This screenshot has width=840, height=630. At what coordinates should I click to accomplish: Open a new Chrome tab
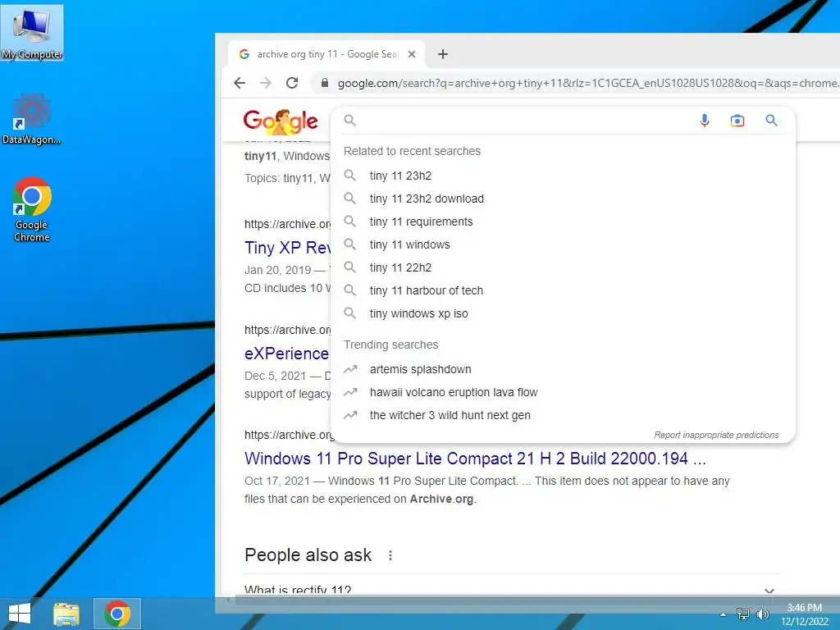click(442, 54)
